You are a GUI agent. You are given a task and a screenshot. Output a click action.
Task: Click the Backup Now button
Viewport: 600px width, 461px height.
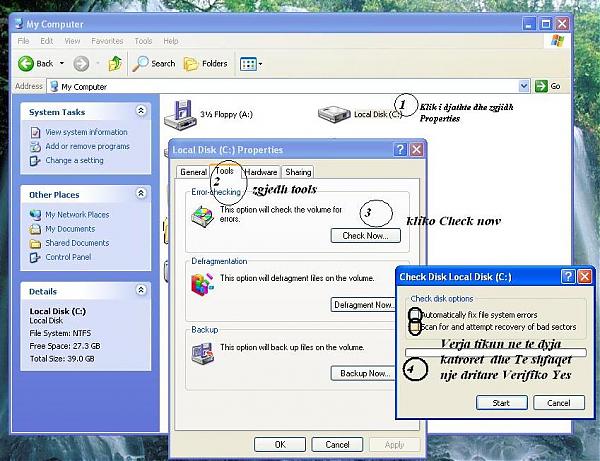coord(363,373)
